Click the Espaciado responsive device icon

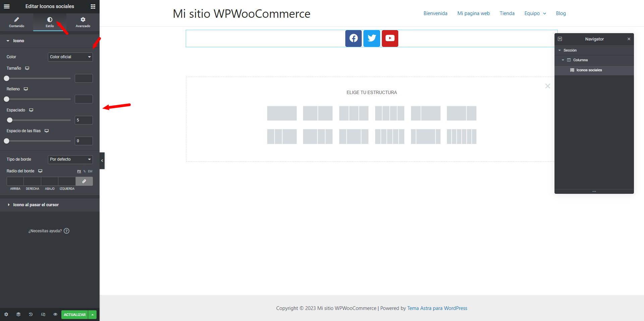pos(31,110)
